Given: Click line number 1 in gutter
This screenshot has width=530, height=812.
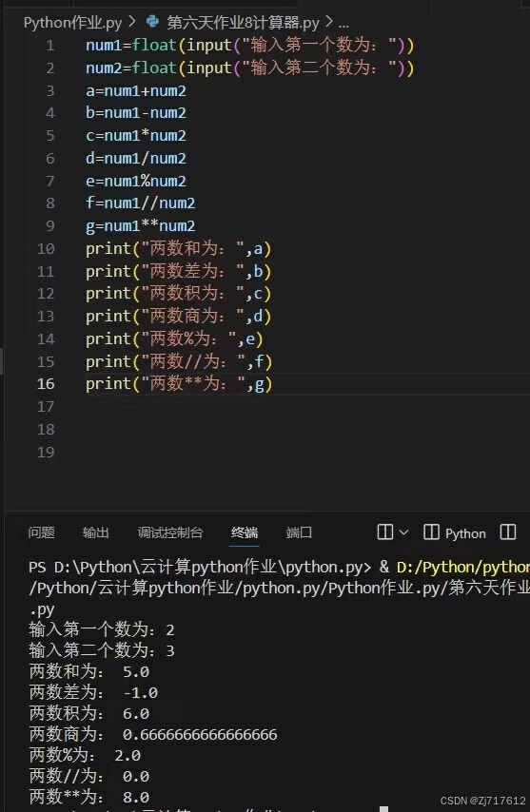Looking at the screenshot, I should coord(49,46).
